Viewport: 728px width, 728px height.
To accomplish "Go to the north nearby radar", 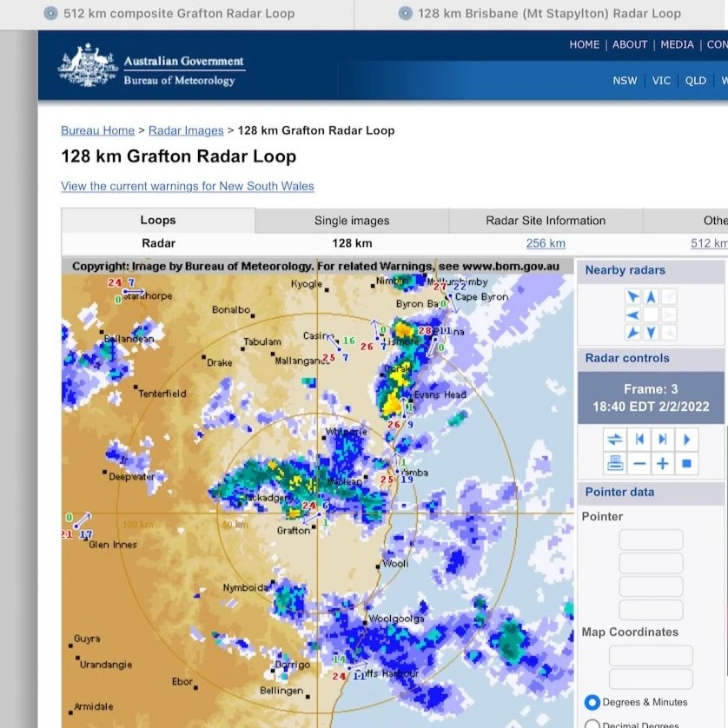I will [x=651, y=297].
